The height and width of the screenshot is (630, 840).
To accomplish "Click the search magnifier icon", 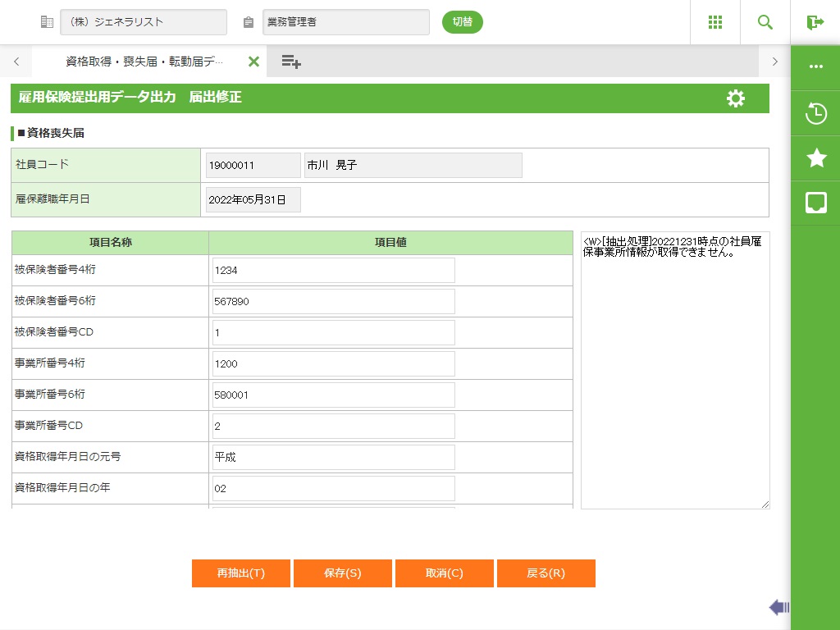I will tap(765, 22).
